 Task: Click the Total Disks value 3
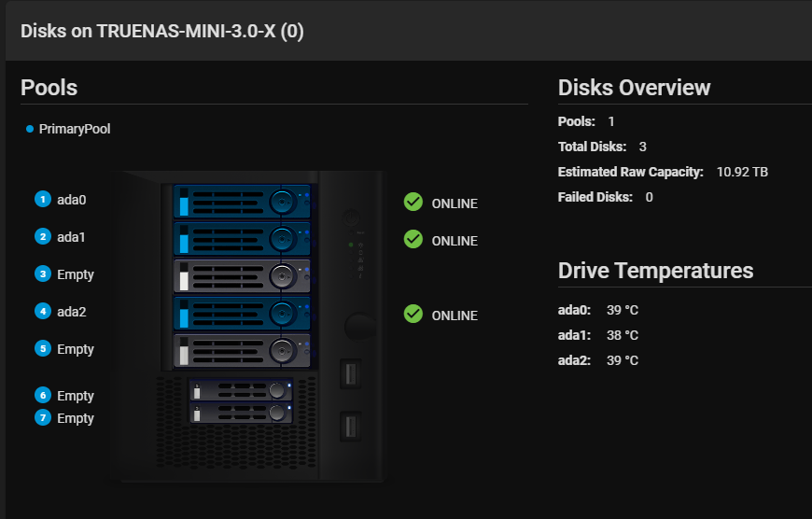tap(643, 147)
